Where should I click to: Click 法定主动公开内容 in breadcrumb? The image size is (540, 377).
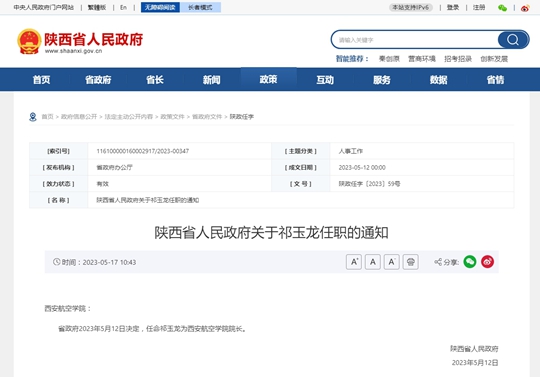128,117
